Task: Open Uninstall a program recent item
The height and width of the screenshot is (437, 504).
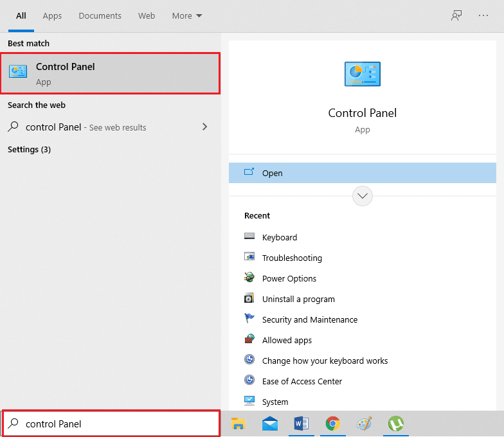Action: tap(298, 299)
